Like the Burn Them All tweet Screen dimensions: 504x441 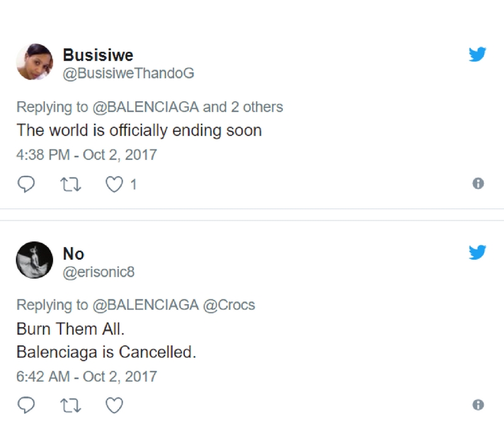point(114,406)
